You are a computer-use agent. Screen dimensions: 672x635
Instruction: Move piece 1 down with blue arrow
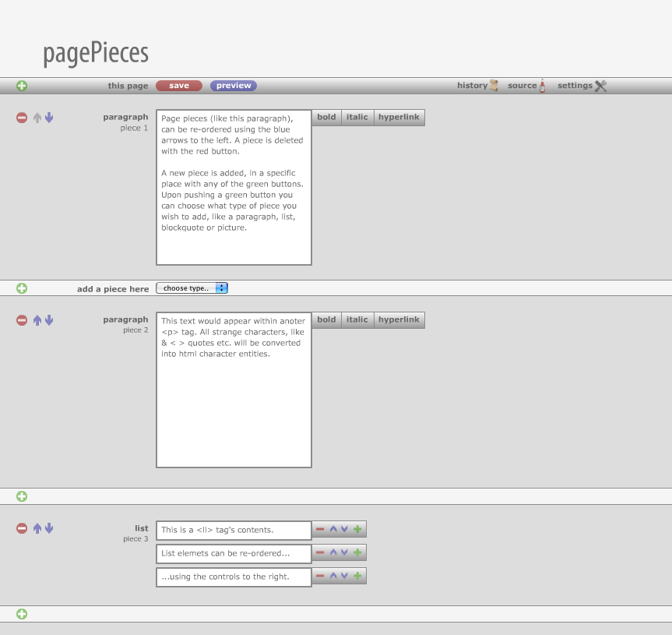click(x=49, y=118)
